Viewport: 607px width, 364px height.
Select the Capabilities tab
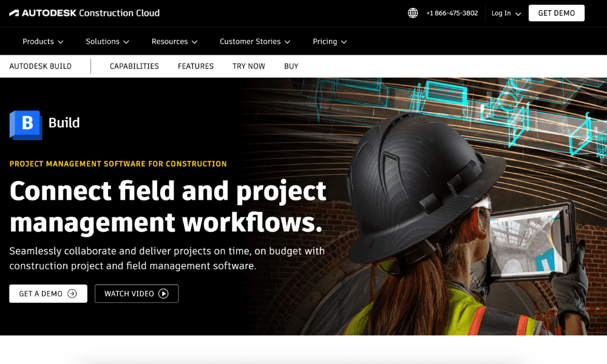pos(134,66)
